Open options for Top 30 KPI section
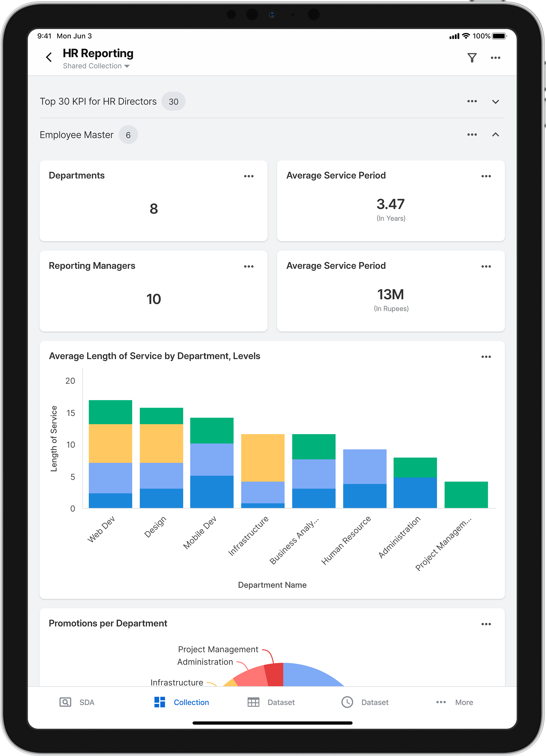This screenshot has height=756, width=546. click(x=472, y=101)
